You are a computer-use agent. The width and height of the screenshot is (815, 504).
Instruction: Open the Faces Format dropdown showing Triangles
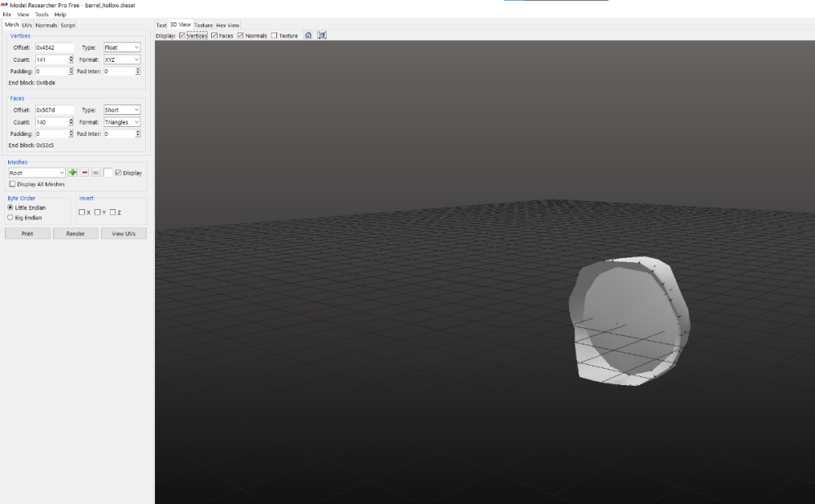(121, 122)
